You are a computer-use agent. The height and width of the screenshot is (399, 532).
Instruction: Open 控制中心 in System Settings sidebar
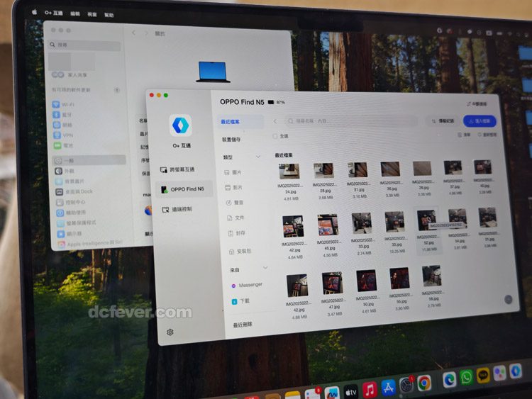pyautogui.click(x=70, y=202)
